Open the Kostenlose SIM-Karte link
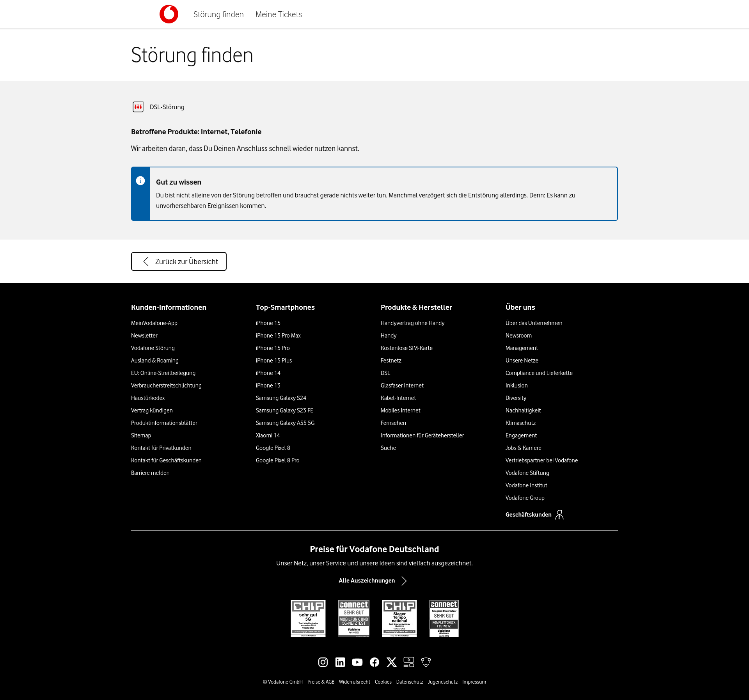This screenshot has width=749, height=700. (x=406, y=348)
